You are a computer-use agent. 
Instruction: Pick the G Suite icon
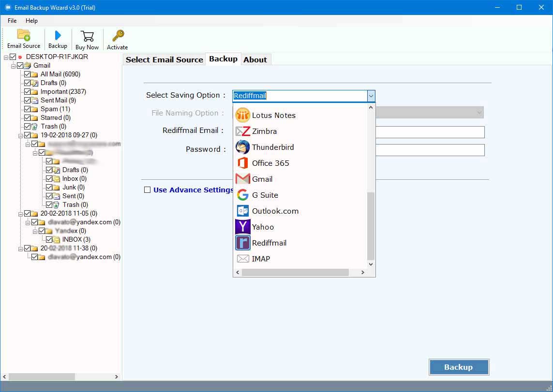pos(243,195)
